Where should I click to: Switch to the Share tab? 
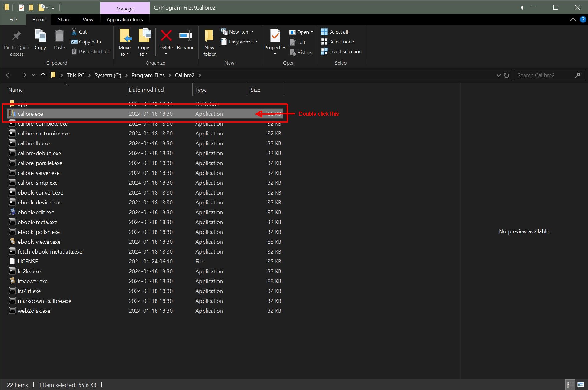coord(64,19)
